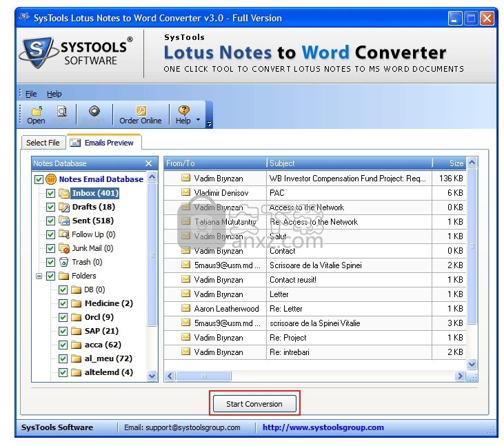The height and width of the screenshot is (446, 504).
Task: Toggle the Medicine folder checkbox
Action: (63, 304)
